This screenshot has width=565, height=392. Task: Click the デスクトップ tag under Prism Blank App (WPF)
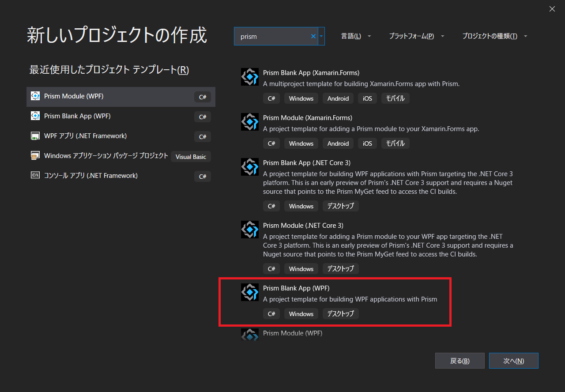340,314
